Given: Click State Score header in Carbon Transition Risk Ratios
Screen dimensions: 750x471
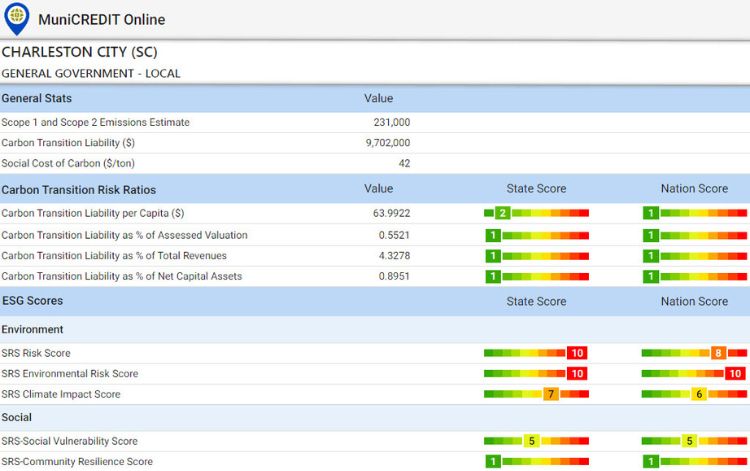Looking at the screenshot, I should [536, 189].
